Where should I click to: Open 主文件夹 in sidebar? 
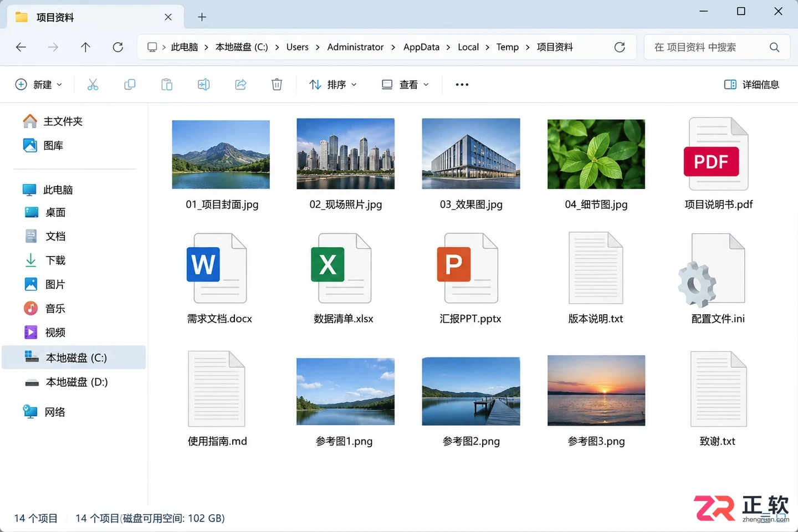[53, 121]
